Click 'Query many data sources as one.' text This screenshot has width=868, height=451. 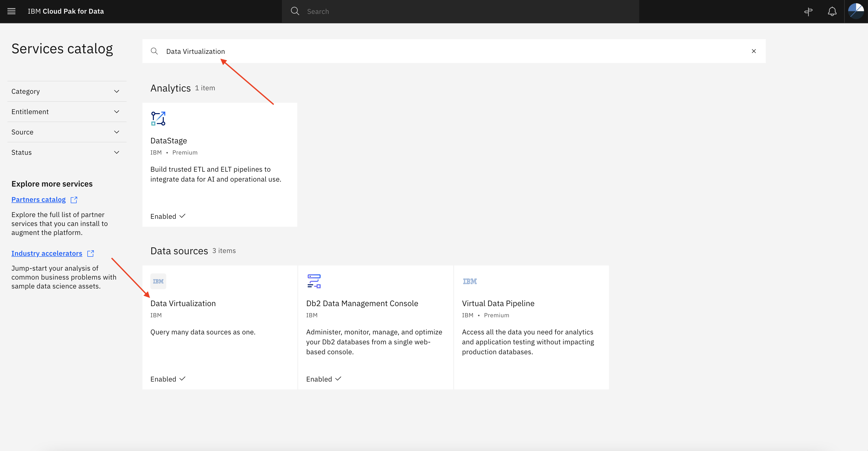pos(203,332)
